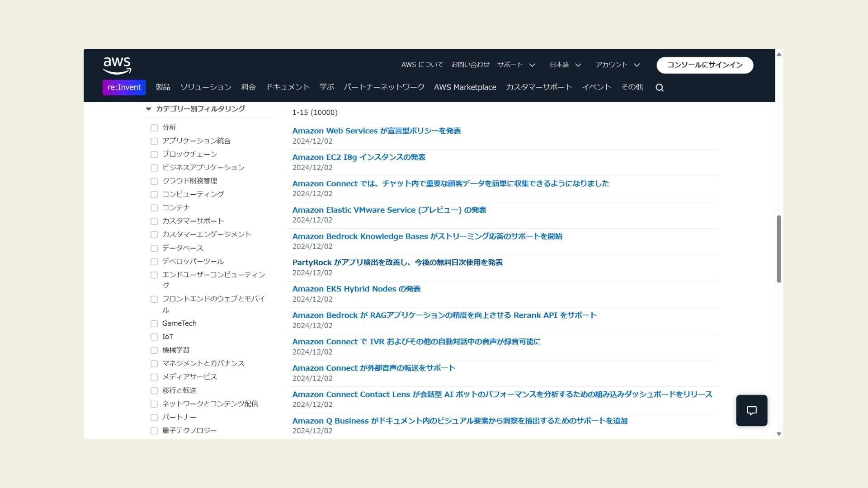This screenshot has width=868, height=488.
Task: Open the ドキュメント menu
Action: tap(288, 87)
